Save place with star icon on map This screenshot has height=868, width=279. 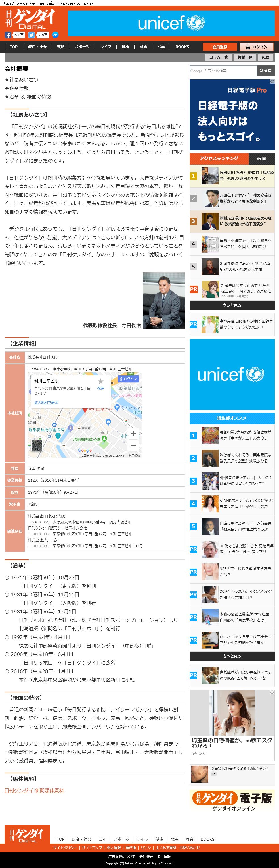(x=101, y=381)
